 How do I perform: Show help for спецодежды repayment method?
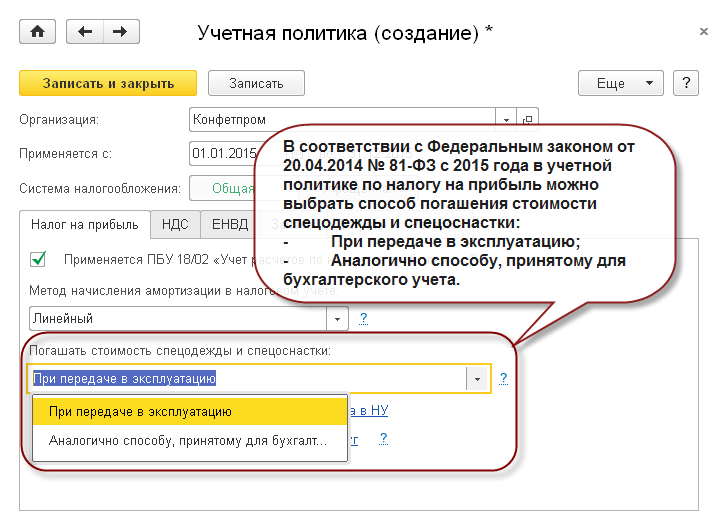(503, 379)
